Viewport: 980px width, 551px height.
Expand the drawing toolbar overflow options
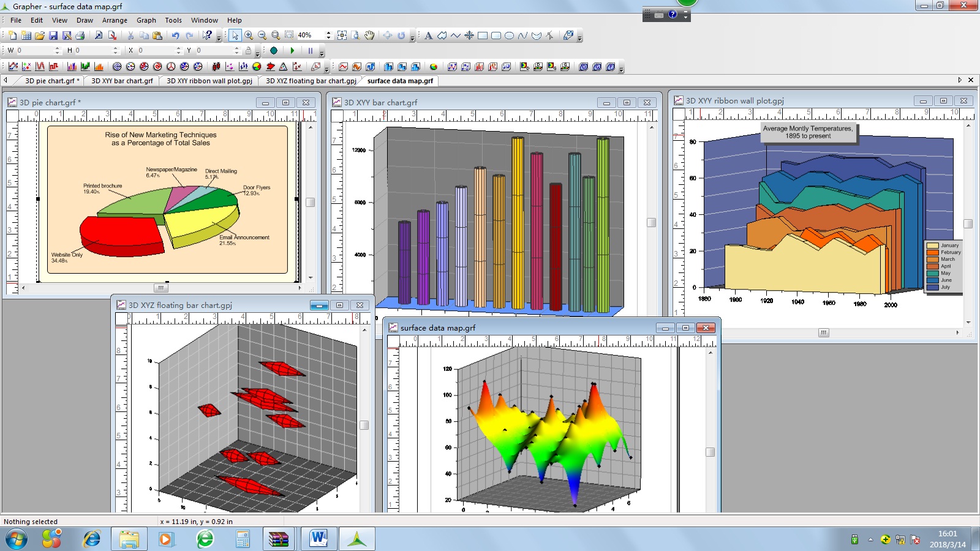pyautogui.click(x=579, y=37)
